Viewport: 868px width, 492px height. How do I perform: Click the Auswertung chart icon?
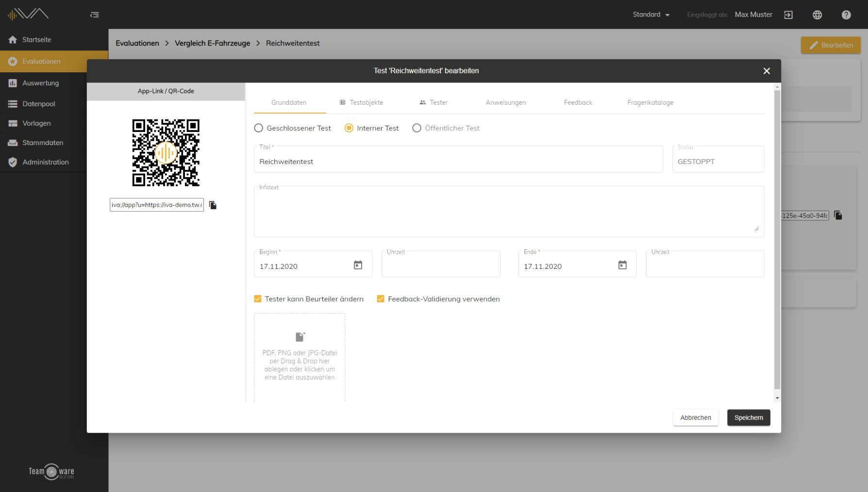point(13,83)
